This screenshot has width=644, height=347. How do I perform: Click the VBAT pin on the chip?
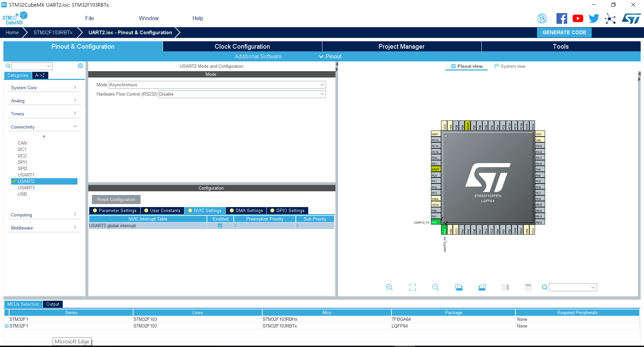click(x=436, y=134)
